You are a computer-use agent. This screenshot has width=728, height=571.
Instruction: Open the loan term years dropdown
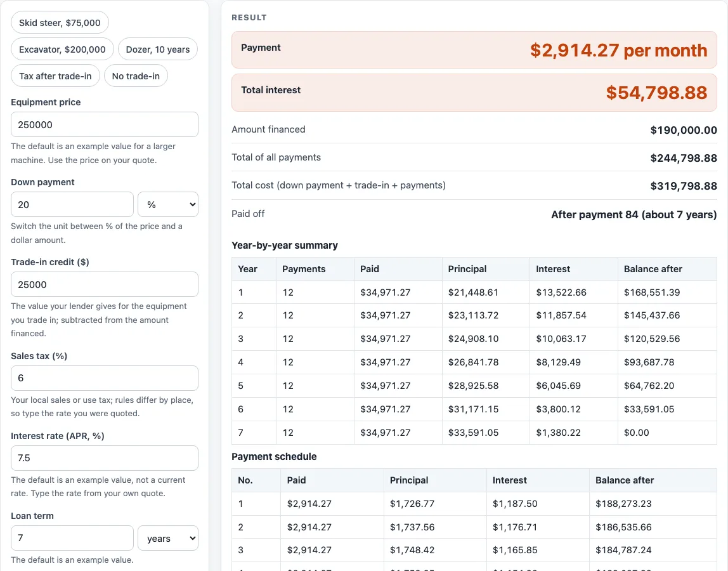click(x=168, y=538)
